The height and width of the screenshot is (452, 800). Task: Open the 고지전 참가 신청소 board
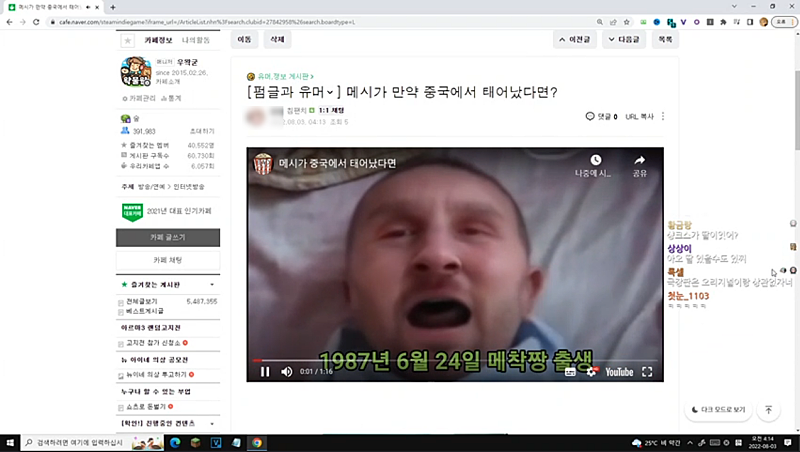click(154, 343)
